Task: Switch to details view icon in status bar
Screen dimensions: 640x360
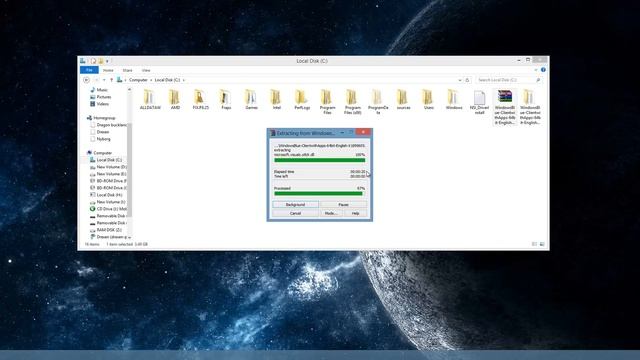Action: point(534,244)
